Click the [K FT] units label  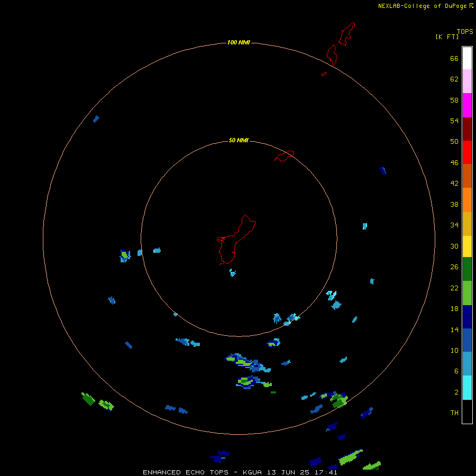(x=447, y=36)
